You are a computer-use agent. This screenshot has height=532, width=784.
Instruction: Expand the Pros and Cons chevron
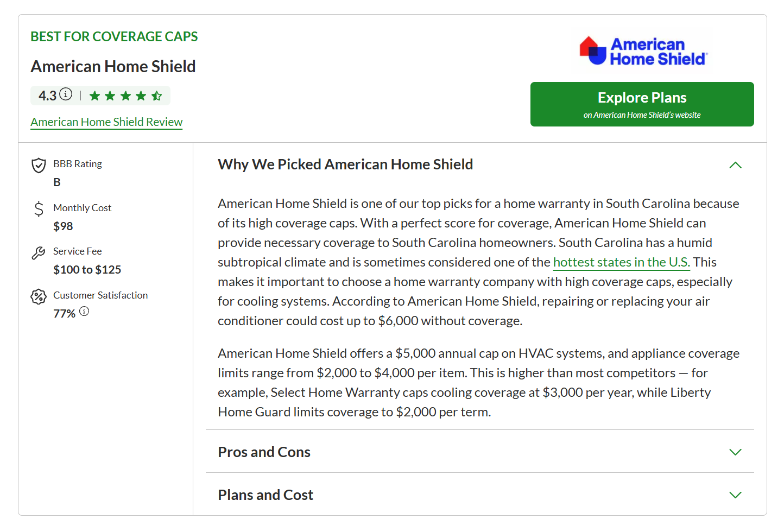point(735,452)
